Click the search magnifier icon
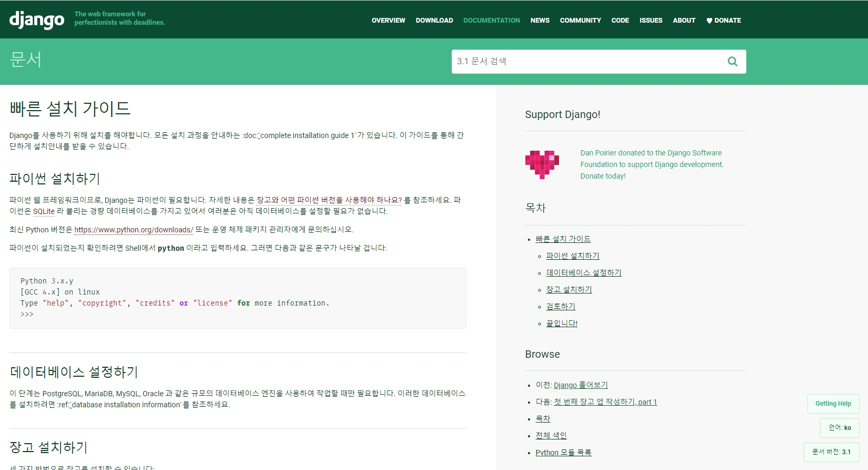Image resolution: width=868 pixels, height=470 pixels. pyautogui.click(x=732, y=61)
